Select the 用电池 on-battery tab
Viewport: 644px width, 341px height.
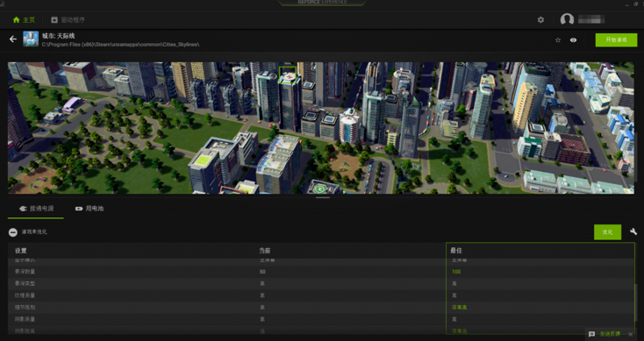pyautogui.click(x=89, y=209)
